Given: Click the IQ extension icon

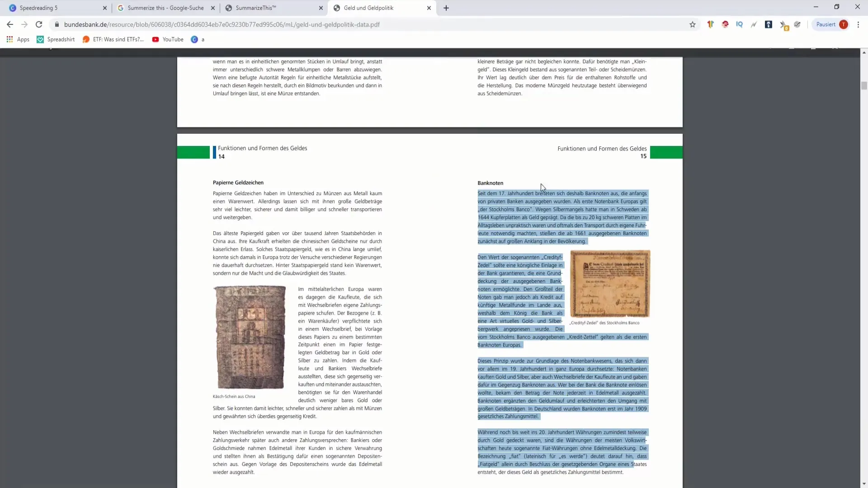Looking at the screenshot, I should pyautogui.click(x=739, y=25).
